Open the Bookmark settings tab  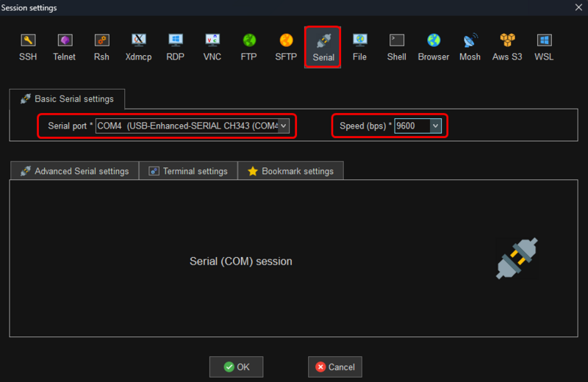coord(290,171)
